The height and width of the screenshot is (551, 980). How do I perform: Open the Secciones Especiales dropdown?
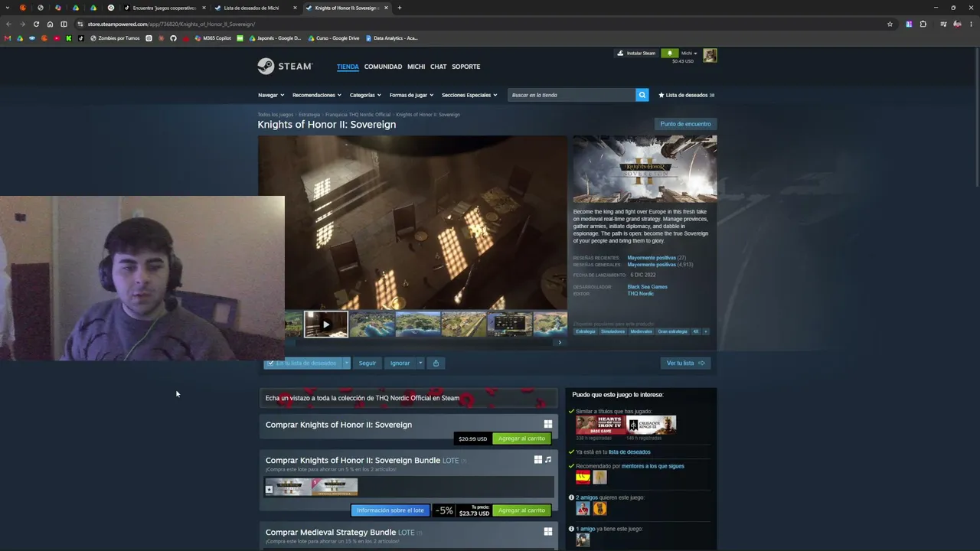469,95
